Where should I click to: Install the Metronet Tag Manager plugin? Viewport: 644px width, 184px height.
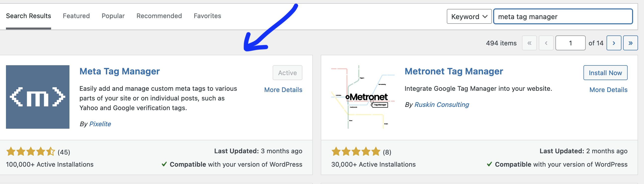pyautogui.click(x=605, y=73)
